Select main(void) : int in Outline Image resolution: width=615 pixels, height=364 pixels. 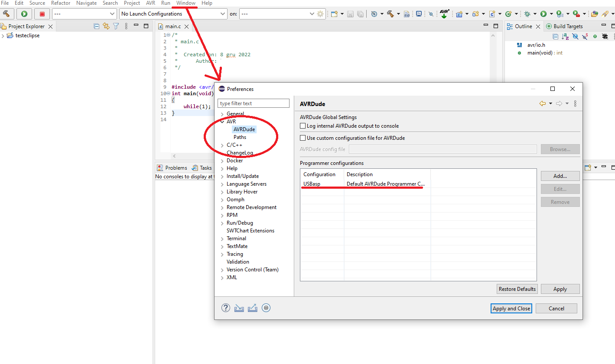pyautogui.click(x=545, y=53)
